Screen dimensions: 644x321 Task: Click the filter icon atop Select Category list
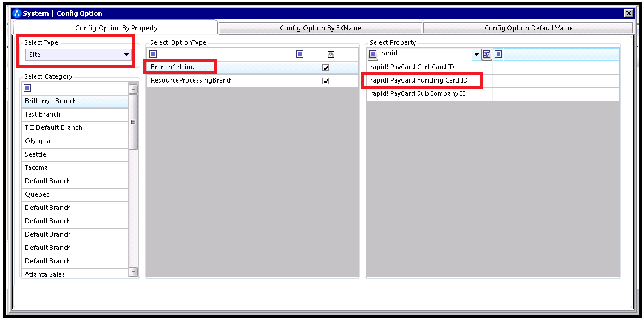coord(28,88)
